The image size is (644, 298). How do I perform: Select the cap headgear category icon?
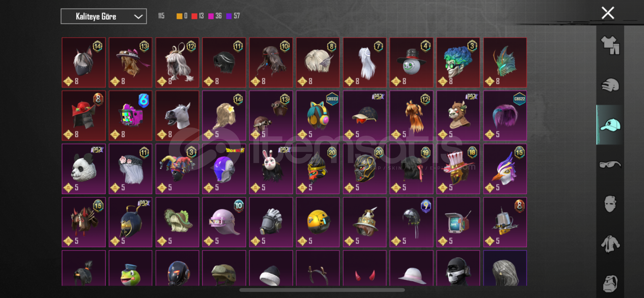point(610,125)
